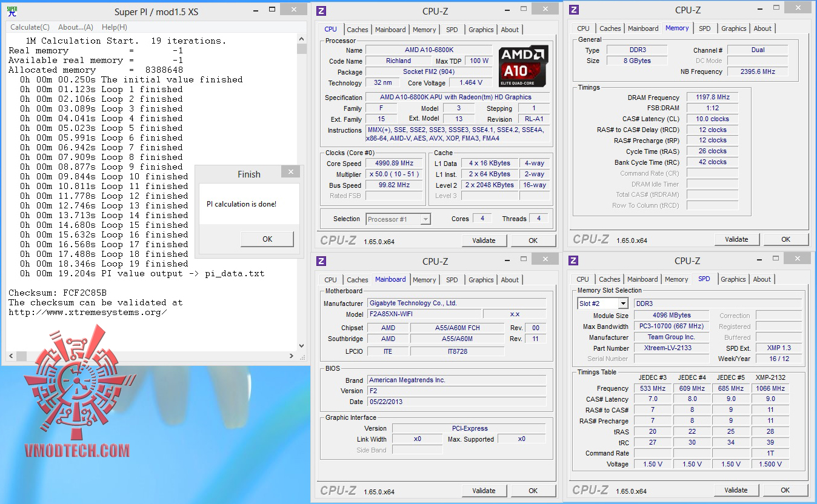Viewport: 817px width, 504px height.
Task: Open the About...(A) menu in Super PI
Action: click(76, 27)
